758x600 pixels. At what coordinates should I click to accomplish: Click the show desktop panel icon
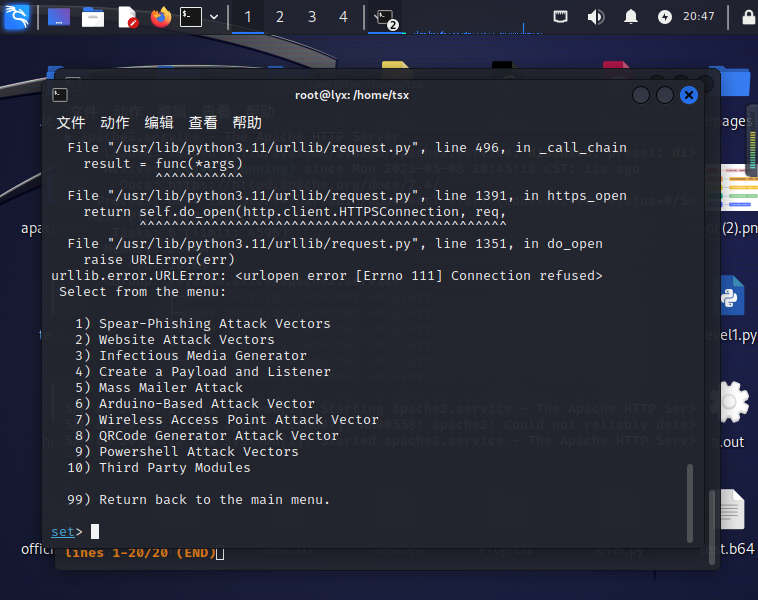click(x=59, y=17)
